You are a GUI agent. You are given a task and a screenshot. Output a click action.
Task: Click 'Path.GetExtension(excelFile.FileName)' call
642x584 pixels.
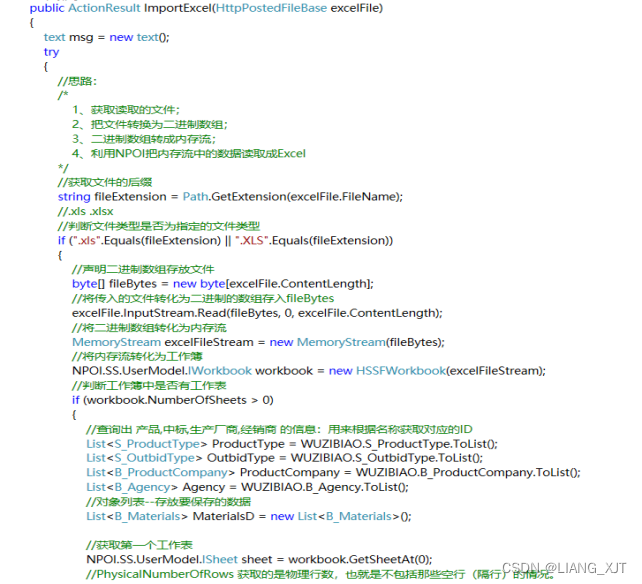(x=293, y=197)
